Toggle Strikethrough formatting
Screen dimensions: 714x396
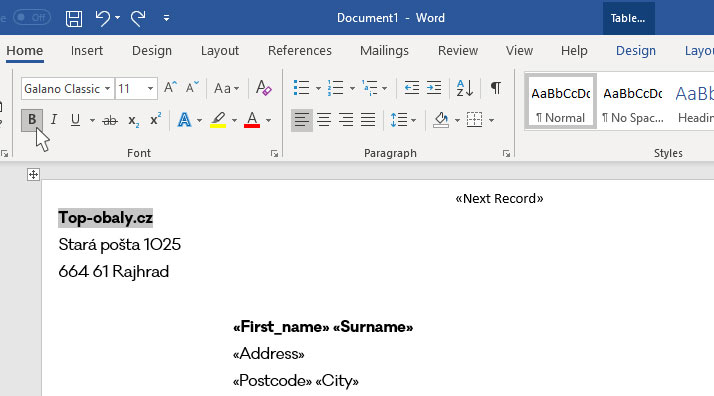coord(110,121)
